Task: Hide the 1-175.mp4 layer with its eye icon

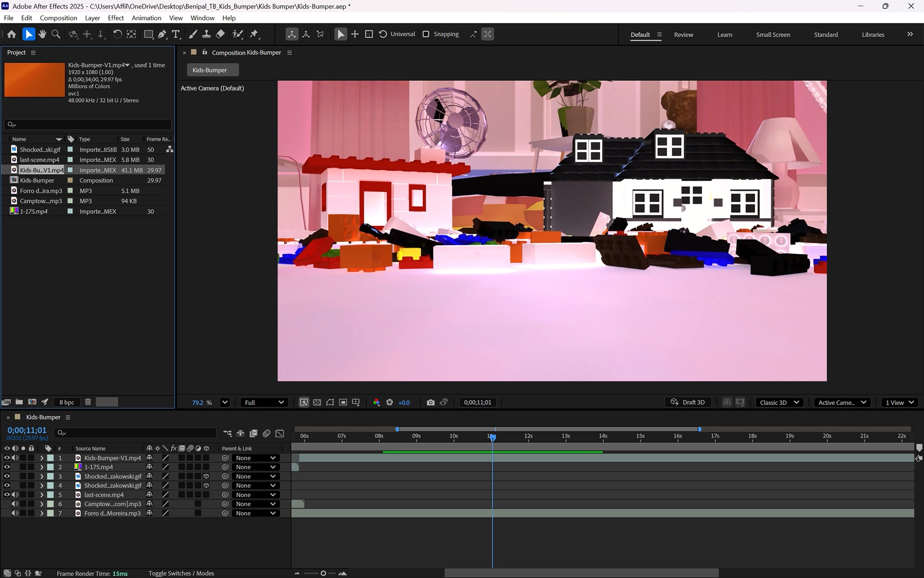Action: [7, 467]
